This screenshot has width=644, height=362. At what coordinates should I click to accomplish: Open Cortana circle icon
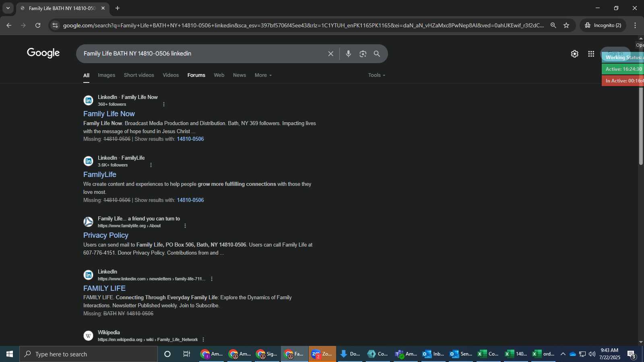tap(167, 354)
